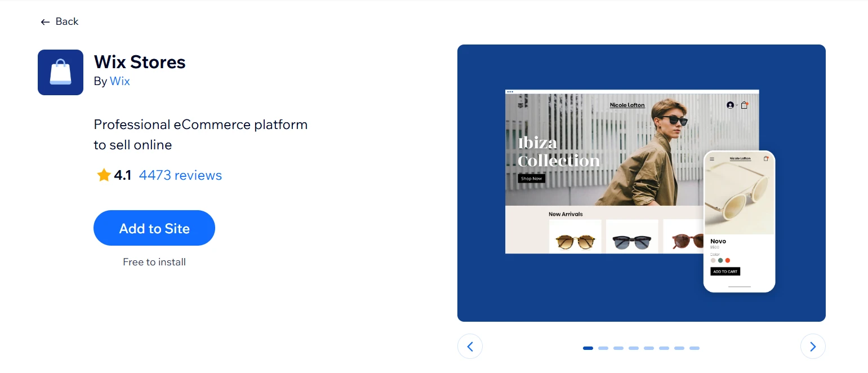Jump to the fourth carousel dot
868x373 pixels.
pos(634,348)
